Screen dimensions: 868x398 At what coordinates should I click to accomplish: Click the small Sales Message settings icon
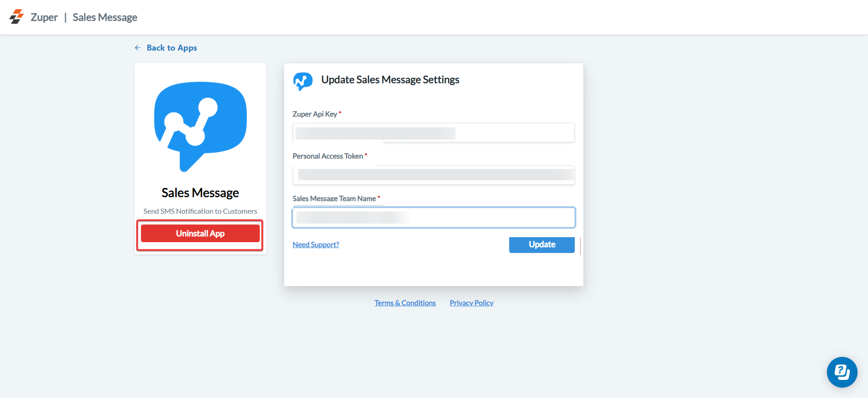(303, 81)
